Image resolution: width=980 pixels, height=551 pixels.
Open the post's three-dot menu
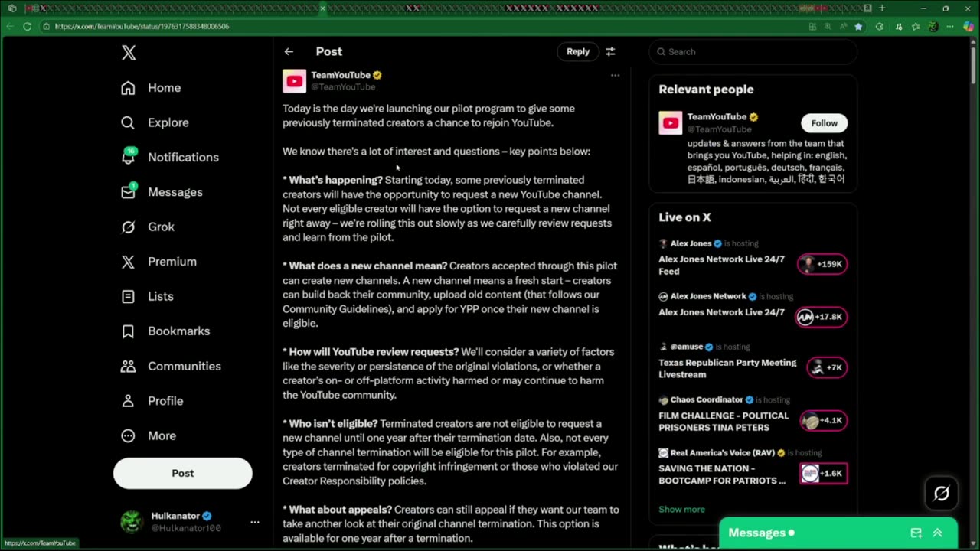(x=615, y=76)
